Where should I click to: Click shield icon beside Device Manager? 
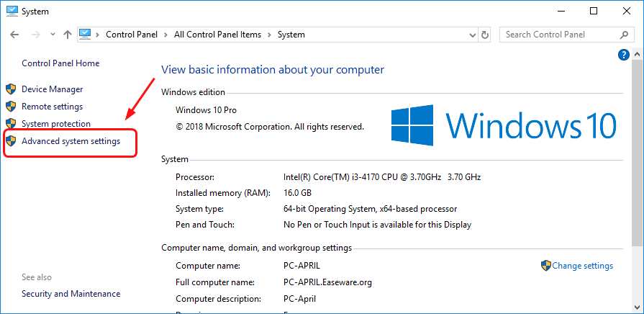[x=11, y=89]
